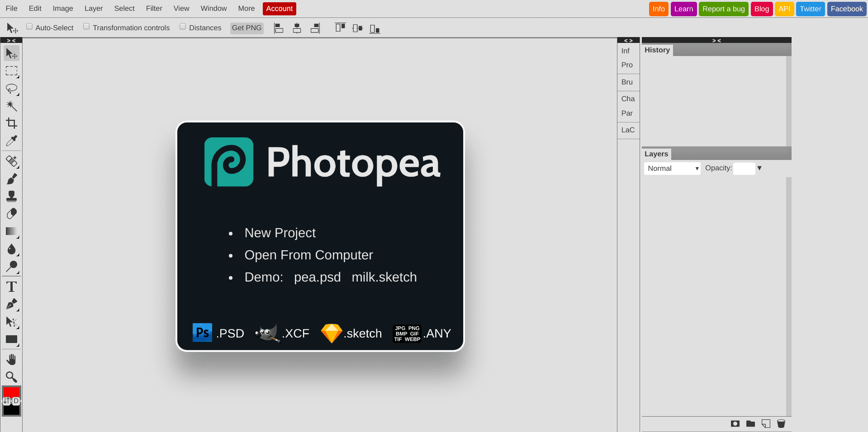Open the Filter menu

tap(154, 9)
